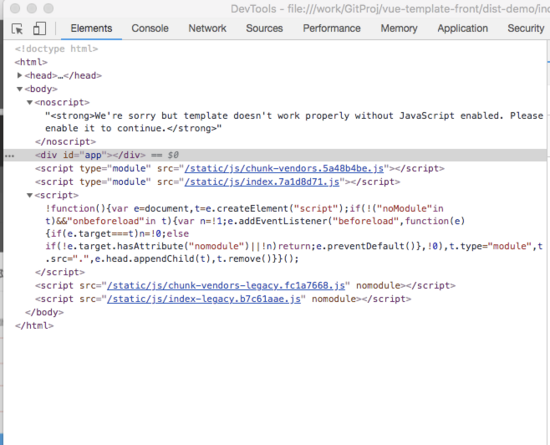Collapse the body element
This screenshot has height=445, width=550.
tap(20, 89)
